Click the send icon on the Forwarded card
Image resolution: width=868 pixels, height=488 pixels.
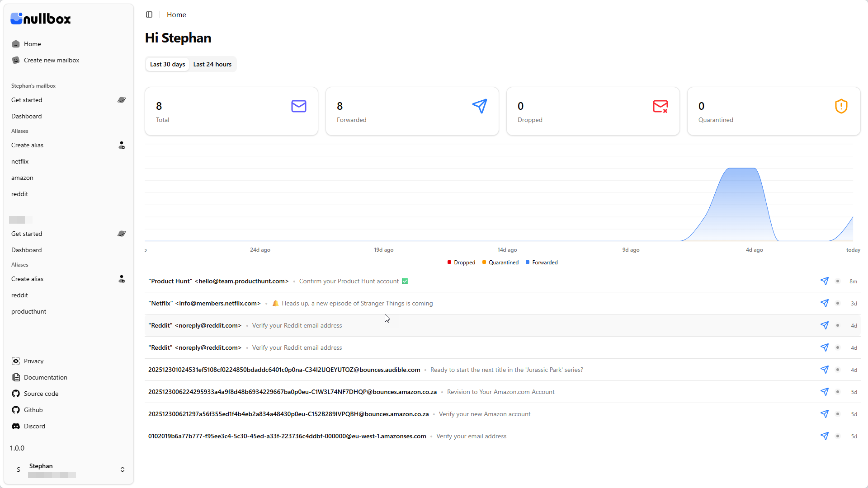pos(480,106)
